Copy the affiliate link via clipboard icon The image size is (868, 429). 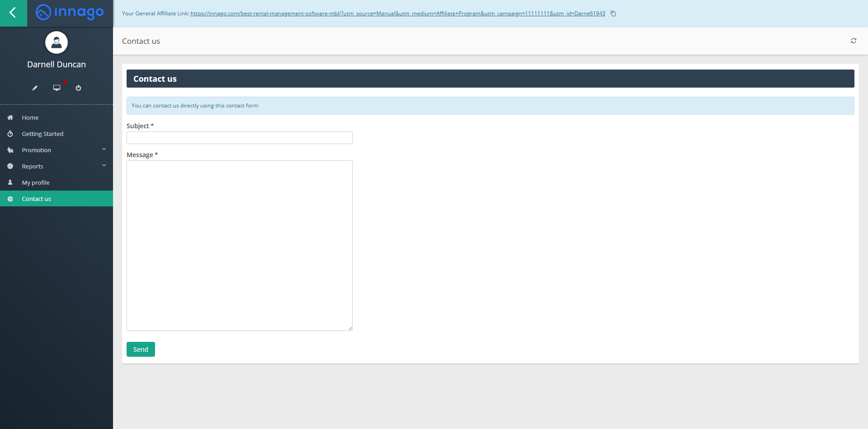point(613,14)
